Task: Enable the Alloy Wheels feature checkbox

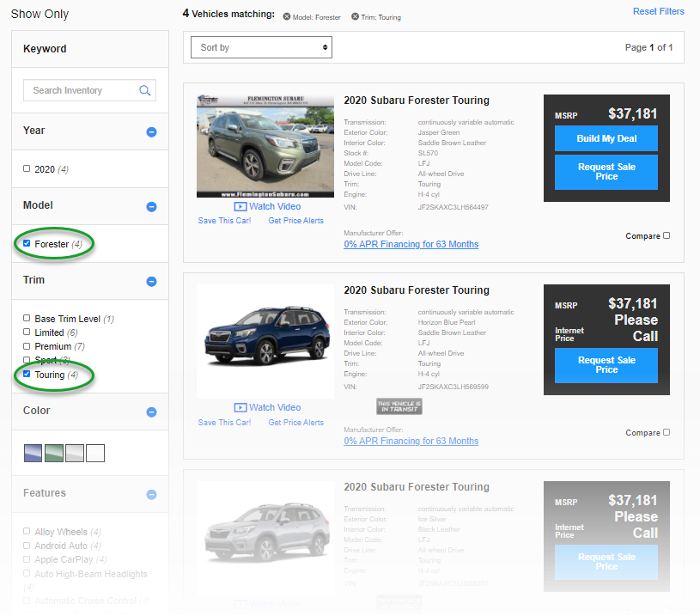Action: pos(27,531)
